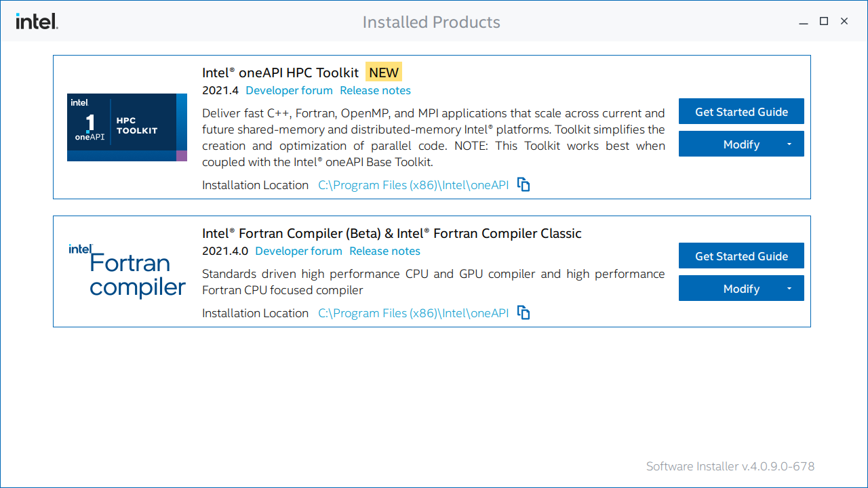The width and height of the screenshot is (868, 488).
Task: Minimize the Installed Products window
Action: click(803, 21)
